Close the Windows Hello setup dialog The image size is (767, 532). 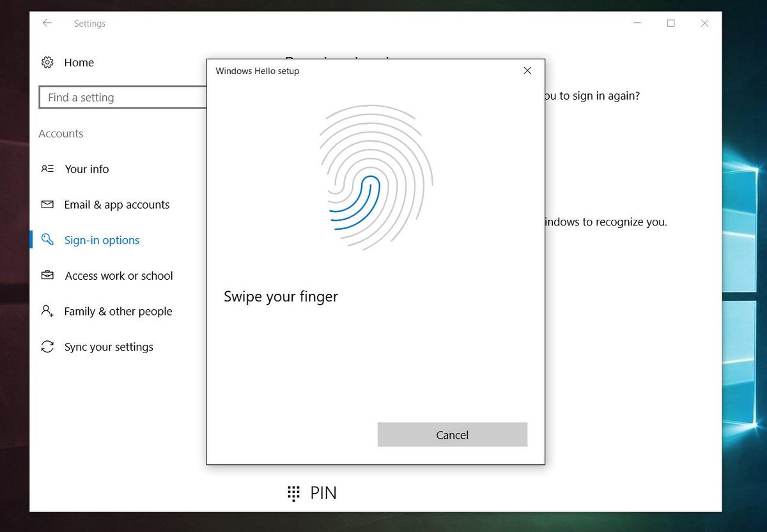click(x=527, y=70)
